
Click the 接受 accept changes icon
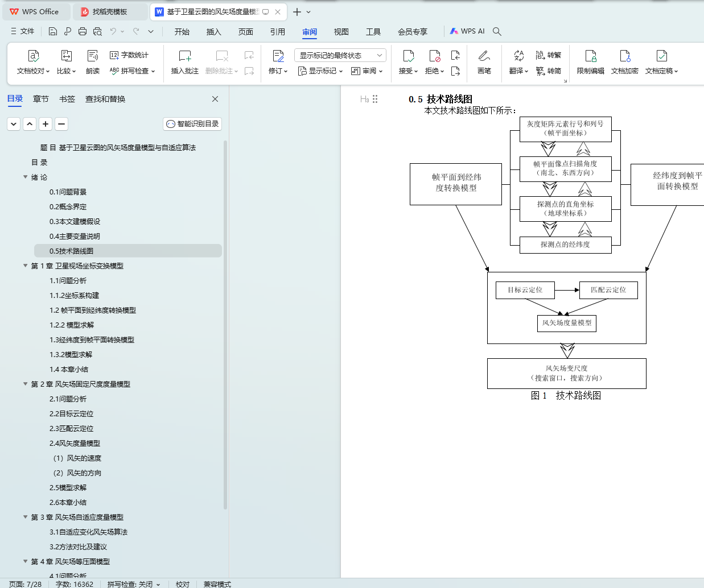(408, 56)
